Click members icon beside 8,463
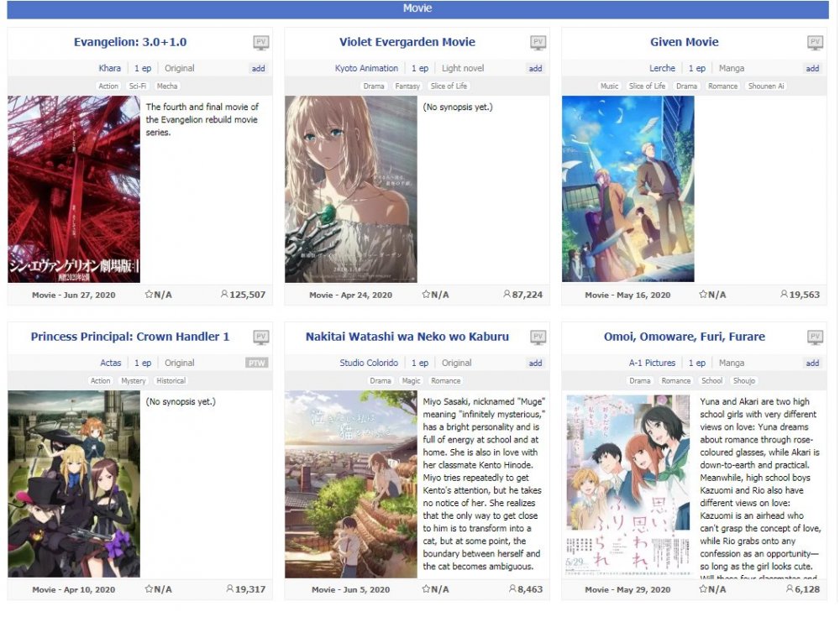 512,588
